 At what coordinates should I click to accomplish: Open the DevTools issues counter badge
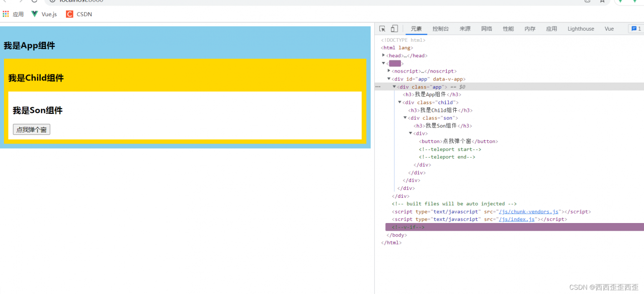tap(636, 29)
